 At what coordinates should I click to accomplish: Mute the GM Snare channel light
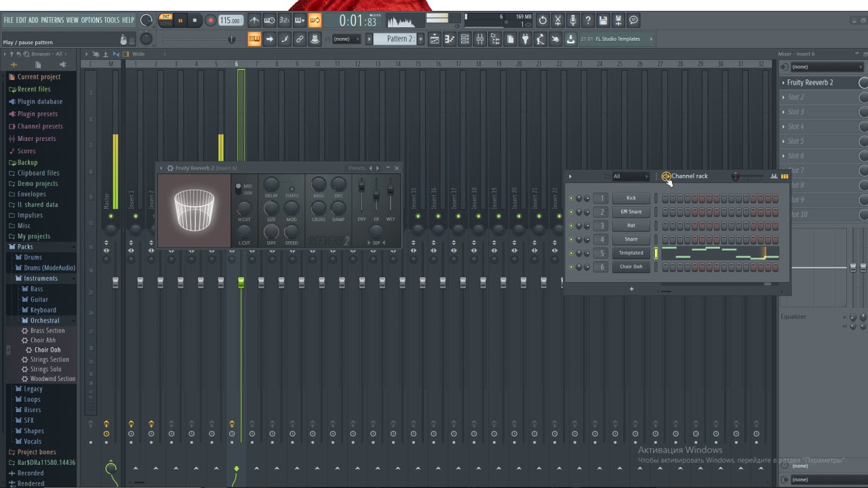click(571, 212)
